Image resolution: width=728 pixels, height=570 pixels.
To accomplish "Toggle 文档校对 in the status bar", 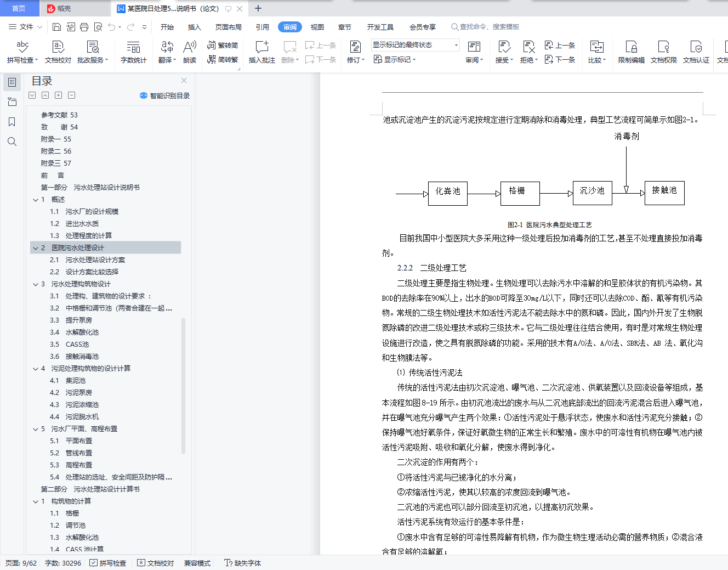I will click(156, 563).
